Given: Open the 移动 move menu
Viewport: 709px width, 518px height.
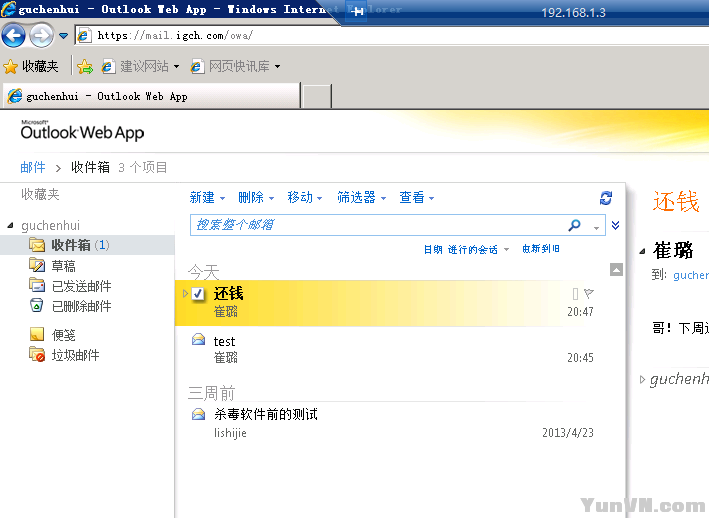Looking at the screenshot, I should tap(305, 198).
